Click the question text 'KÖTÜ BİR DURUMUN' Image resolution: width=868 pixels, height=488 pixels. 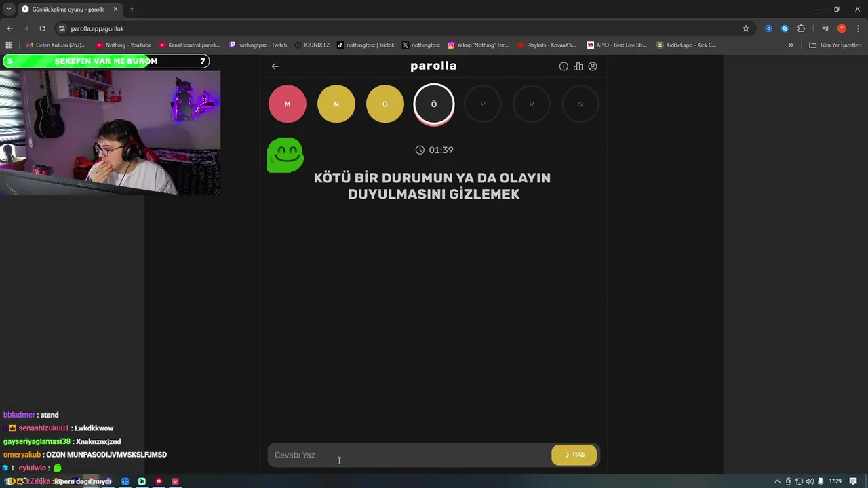pyautogui.click(x=383, y=178)
